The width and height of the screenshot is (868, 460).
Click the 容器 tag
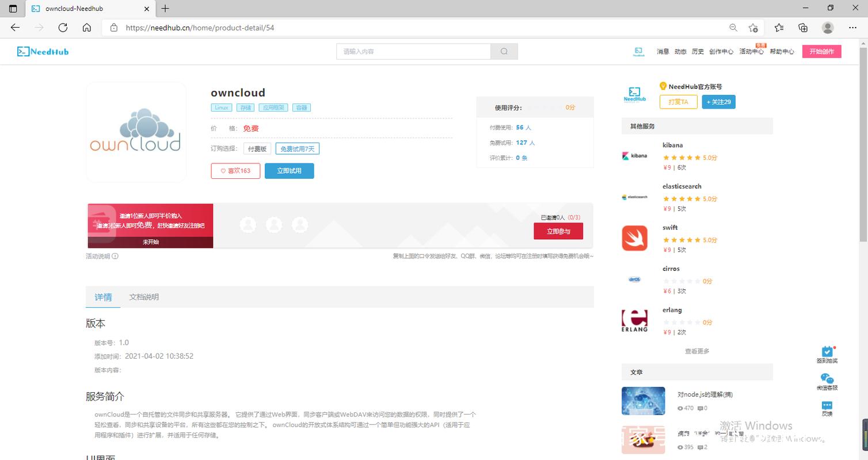tap(301, 108)
